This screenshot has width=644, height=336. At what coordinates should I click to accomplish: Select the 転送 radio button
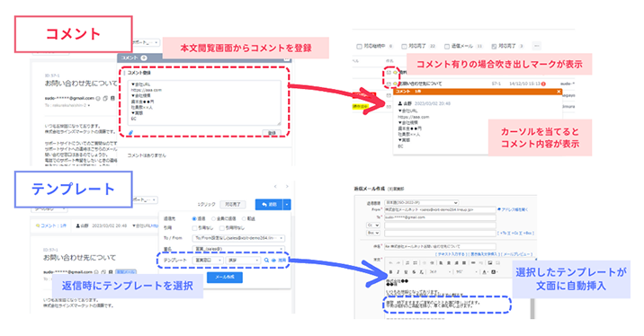click(244, 218)
